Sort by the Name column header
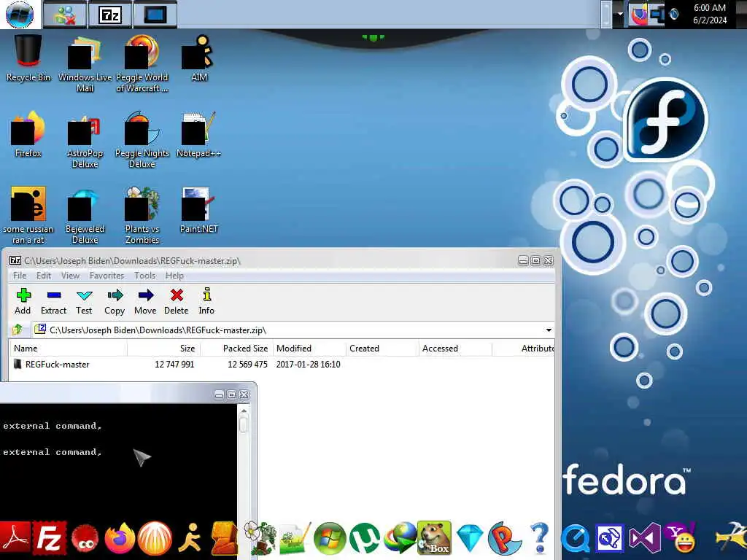The width and height of the screenshot is (747, 560). (x=68, y=349)
